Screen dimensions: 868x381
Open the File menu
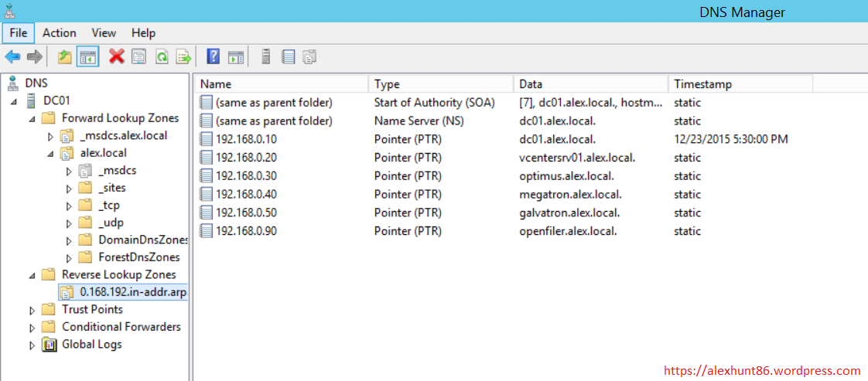click(19, 33)
